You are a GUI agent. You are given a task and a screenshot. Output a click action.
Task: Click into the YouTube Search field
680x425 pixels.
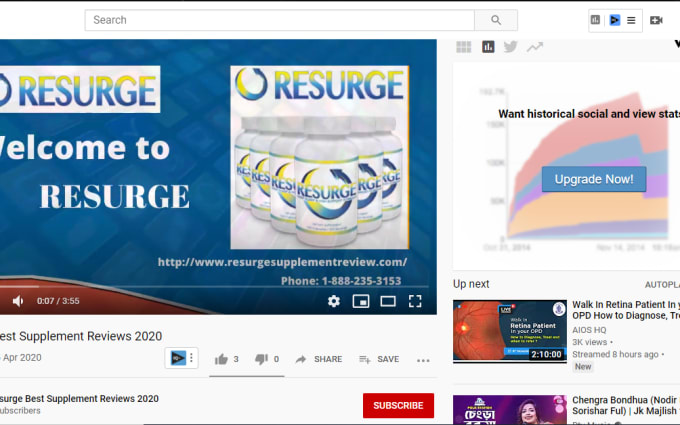(279, 20)
